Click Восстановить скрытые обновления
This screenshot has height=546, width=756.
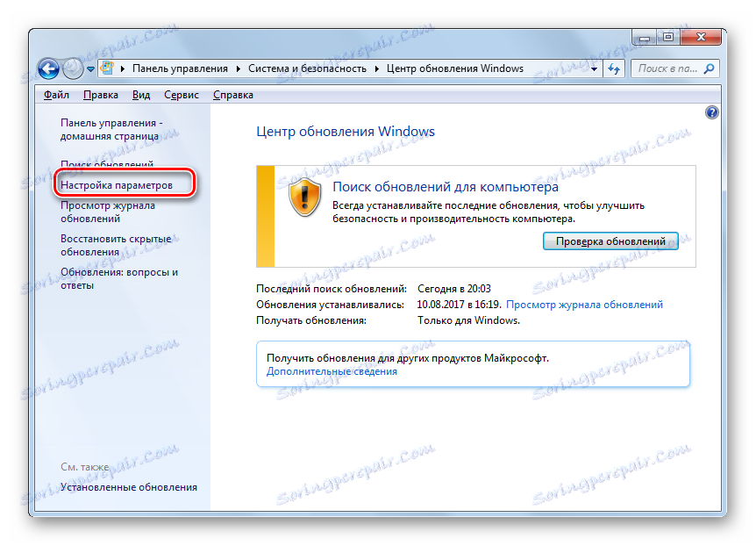pos(116,245)
